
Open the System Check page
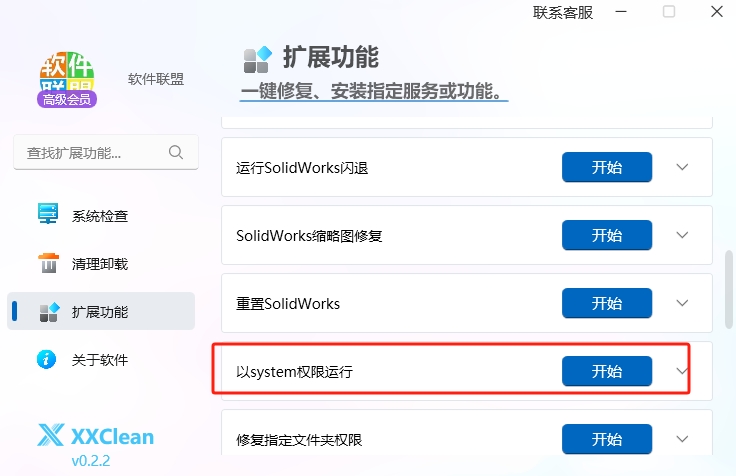(100, 215)
